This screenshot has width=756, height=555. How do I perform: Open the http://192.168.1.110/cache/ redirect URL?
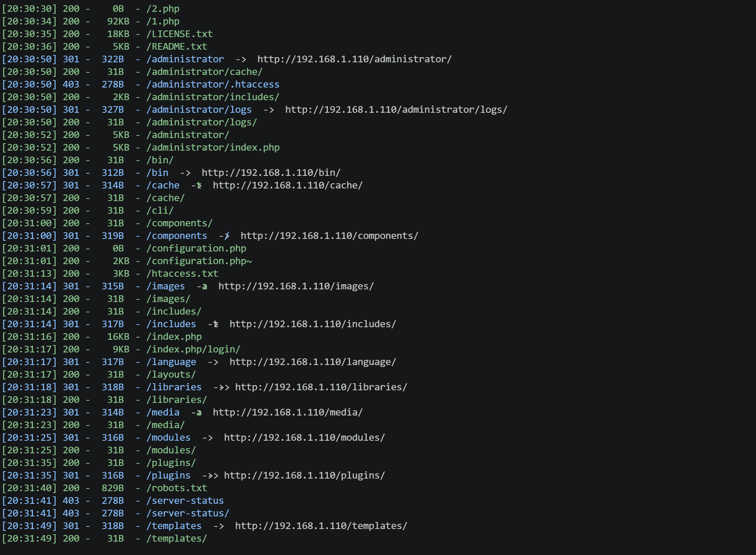click(x=288, y=185)
